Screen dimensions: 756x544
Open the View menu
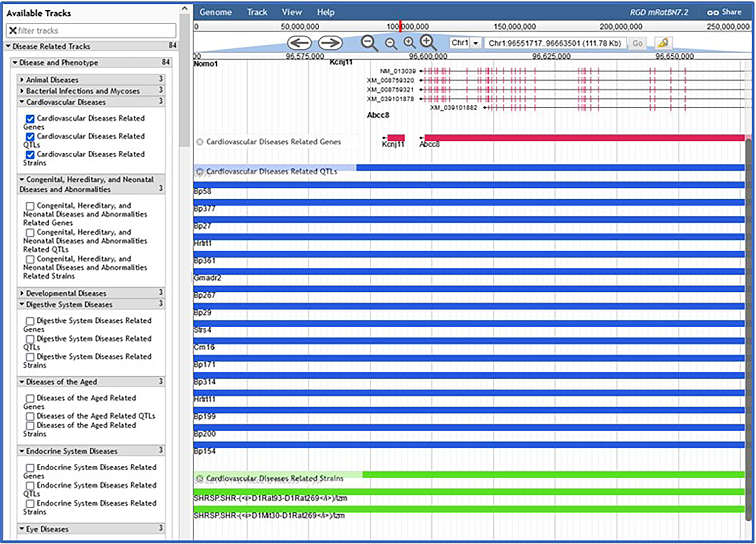[292, 12]
